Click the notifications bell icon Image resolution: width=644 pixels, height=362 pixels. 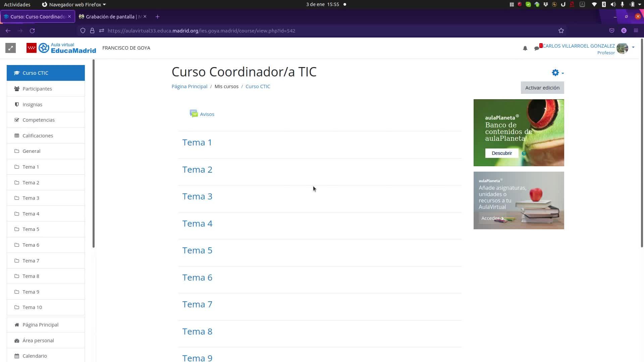[x=525, y=48]
